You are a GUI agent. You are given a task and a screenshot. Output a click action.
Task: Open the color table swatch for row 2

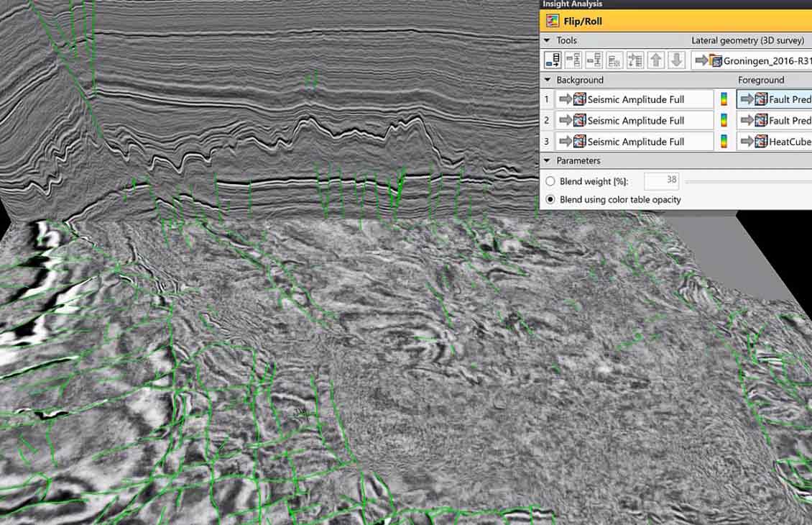click(x=724, y=120)
